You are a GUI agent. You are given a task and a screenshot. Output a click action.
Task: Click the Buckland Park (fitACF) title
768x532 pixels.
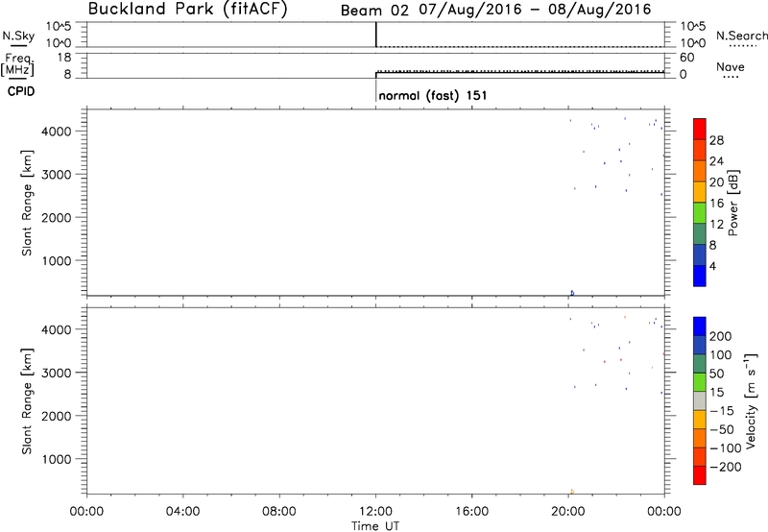[187, 10]
